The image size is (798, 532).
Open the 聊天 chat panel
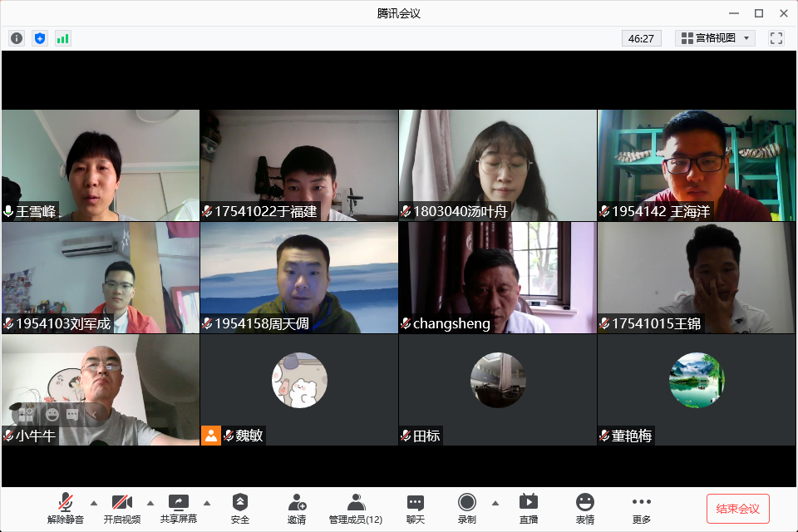[416, 508]
